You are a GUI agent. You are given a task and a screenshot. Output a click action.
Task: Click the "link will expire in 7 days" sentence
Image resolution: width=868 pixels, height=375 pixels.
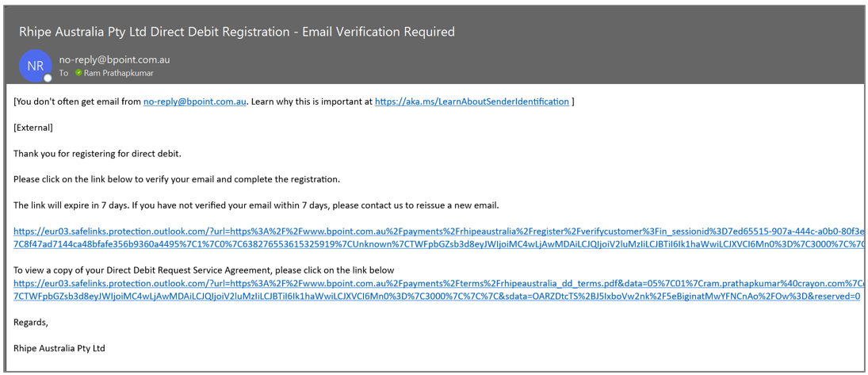tap(256, 205)
